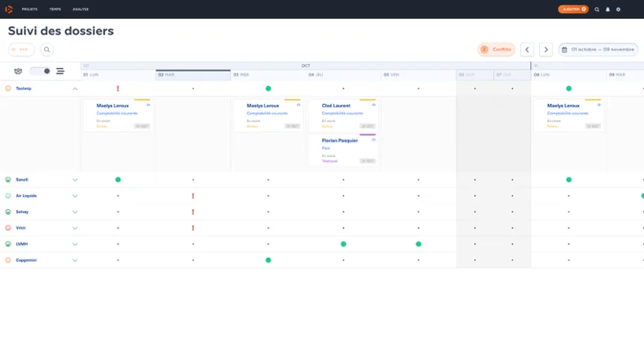Click LVMH green dot on 04 Jeu
The image size is (644, 362).
click(344, 245)
